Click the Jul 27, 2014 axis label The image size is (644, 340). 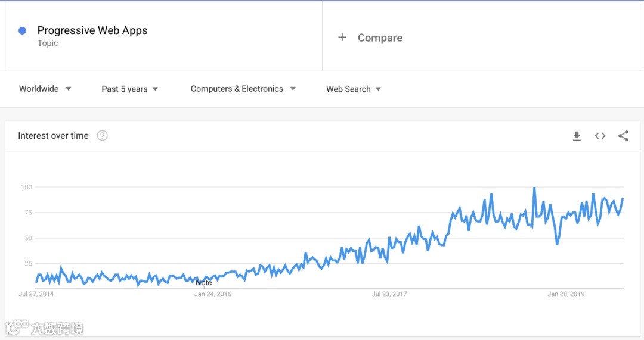(36, 294)
